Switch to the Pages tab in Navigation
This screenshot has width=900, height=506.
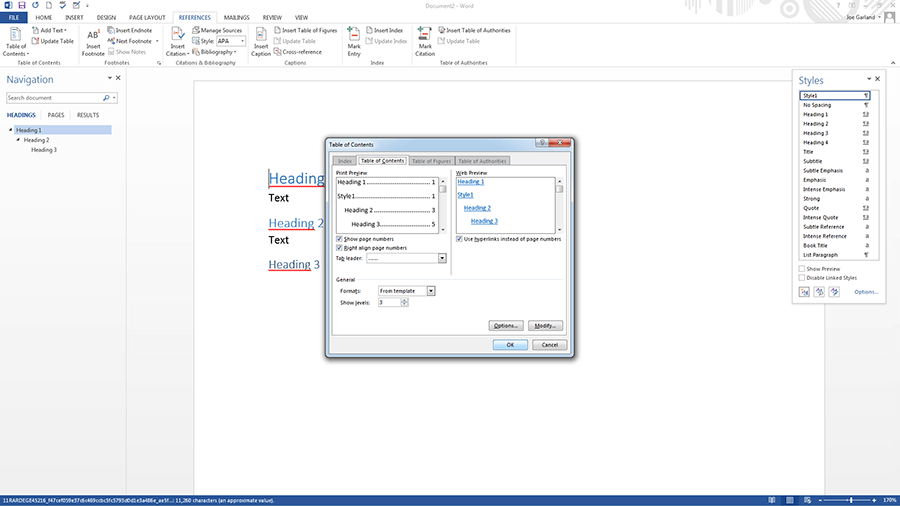(x=56, y=115)
